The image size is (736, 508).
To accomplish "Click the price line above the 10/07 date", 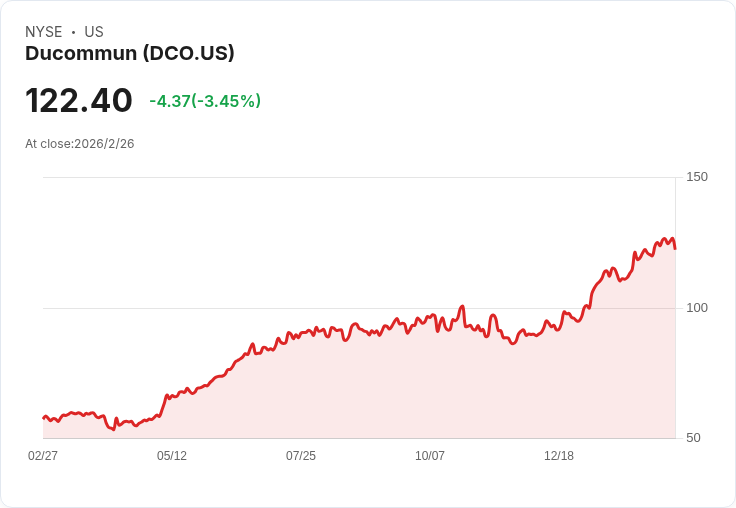I will click(430, 317).
